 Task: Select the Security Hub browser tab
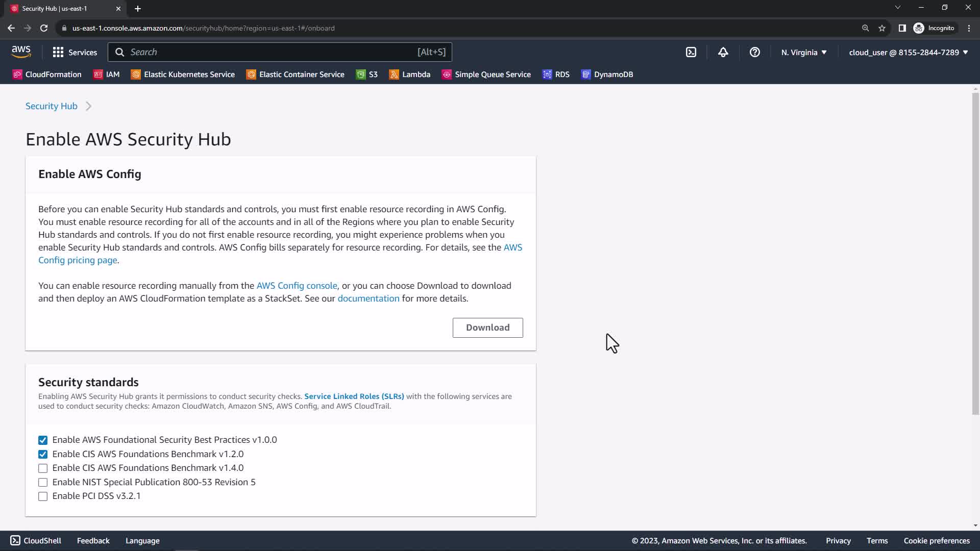pyautogui.click(x=61, y=9)
